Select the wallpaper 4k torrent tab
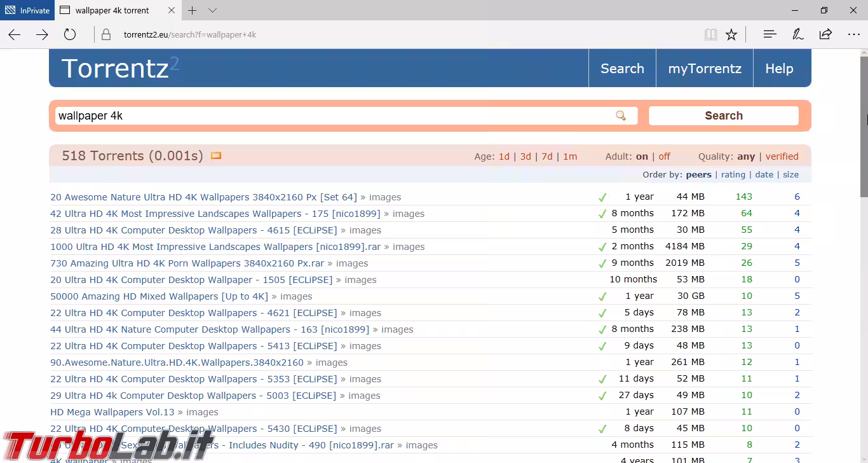 pyautogui.click(x=118, y=10)
